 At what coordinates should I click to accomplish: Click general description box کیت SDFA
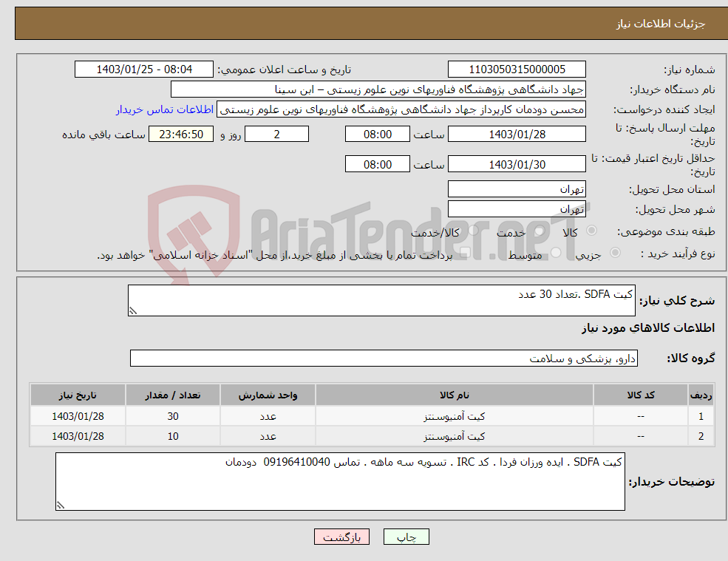[381, 301]
